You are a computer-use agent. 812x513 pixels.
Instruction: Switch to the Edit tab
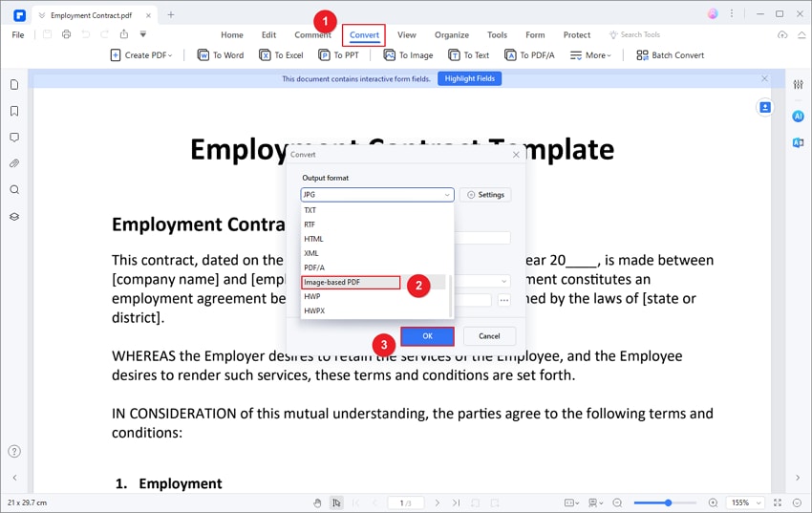268,34
